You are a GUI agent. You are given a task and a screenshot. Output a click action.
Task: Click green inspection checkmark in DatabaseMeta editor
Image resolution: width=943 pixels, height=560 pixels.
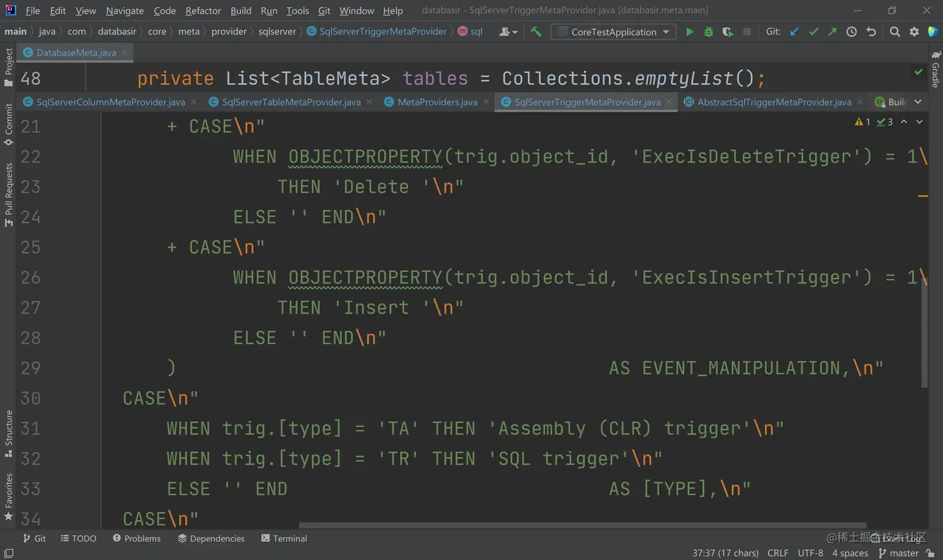tap(919, 72)
